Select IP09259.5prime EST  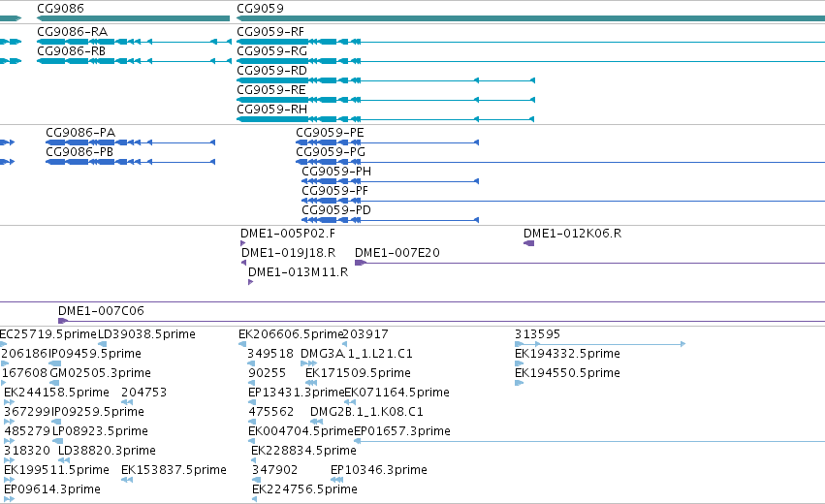tap(98, 411)
